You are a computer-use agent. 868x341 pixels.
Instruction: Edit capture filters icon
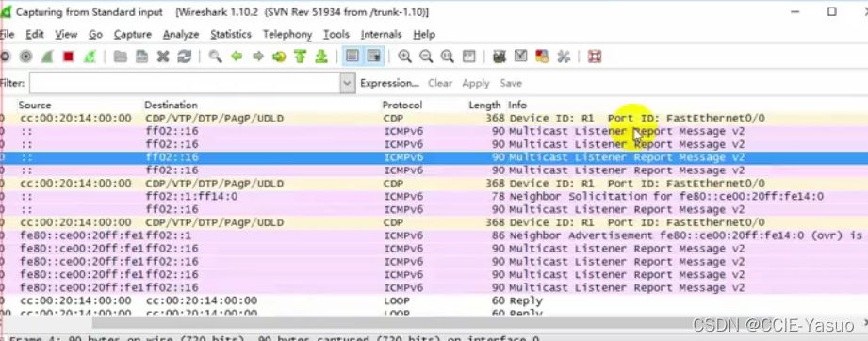click(500, 57)
